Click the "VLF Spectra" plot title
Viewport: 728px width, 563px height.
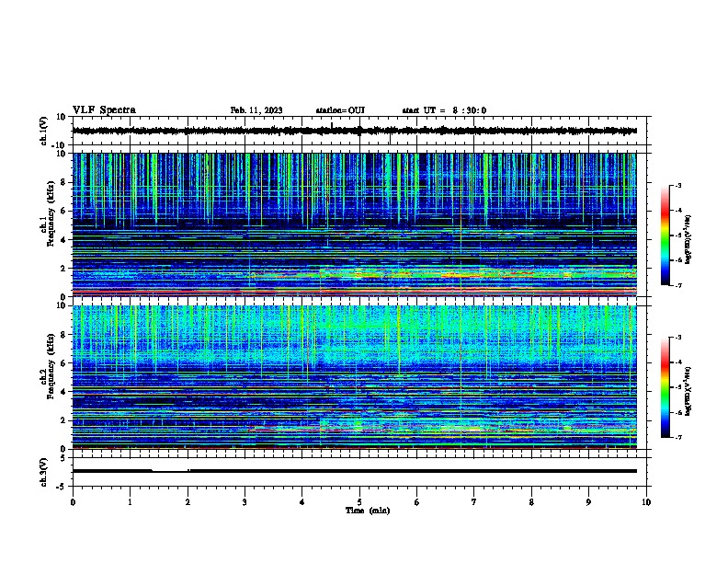(104, 110)
